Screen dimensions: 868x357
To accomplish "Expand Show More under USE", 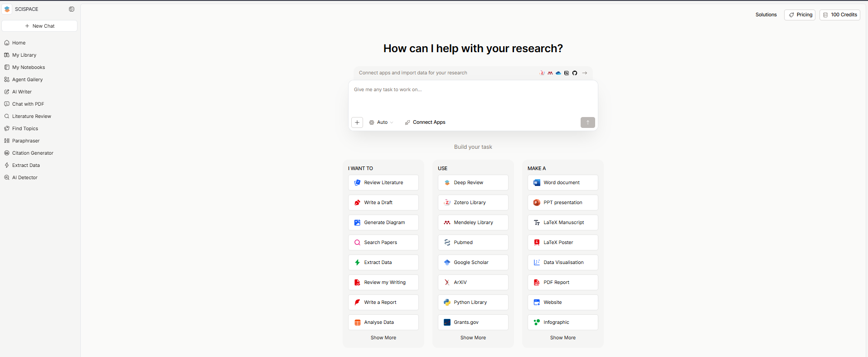I will pos(473,338).
